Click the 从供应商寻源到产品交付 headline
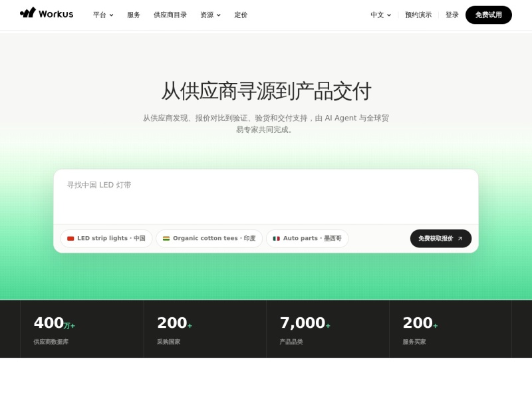Viewport: 532px width, 399px height. pos(266,91)
